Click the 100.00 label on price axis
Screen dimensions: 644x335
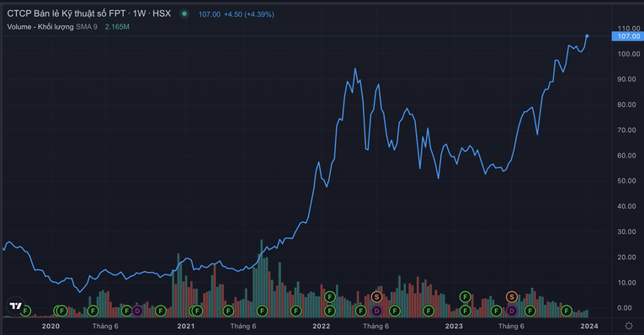coord(629,54)
